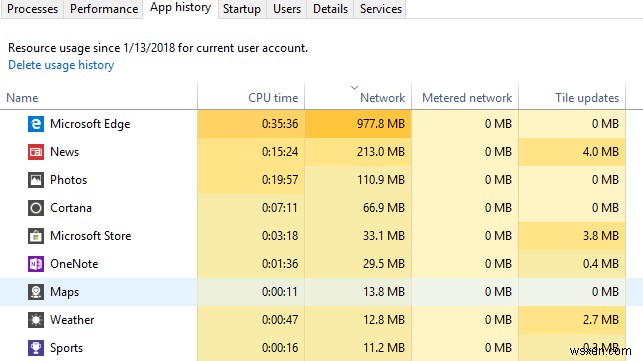
Task: Click Microsoft Edge's metered network 0 MB cell
Action: click(465, 124)
